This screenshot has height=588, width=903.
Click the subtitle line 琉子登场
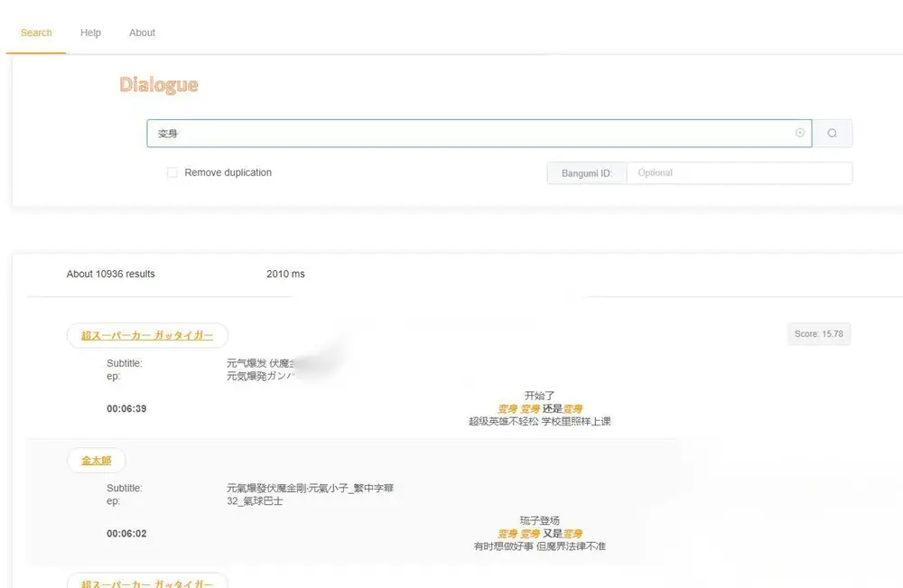pos(540,520)
